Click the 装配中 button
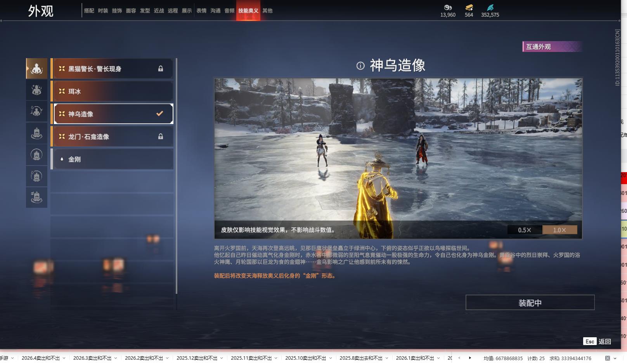This screenshot has width=627, height=364. pos(530,303)
